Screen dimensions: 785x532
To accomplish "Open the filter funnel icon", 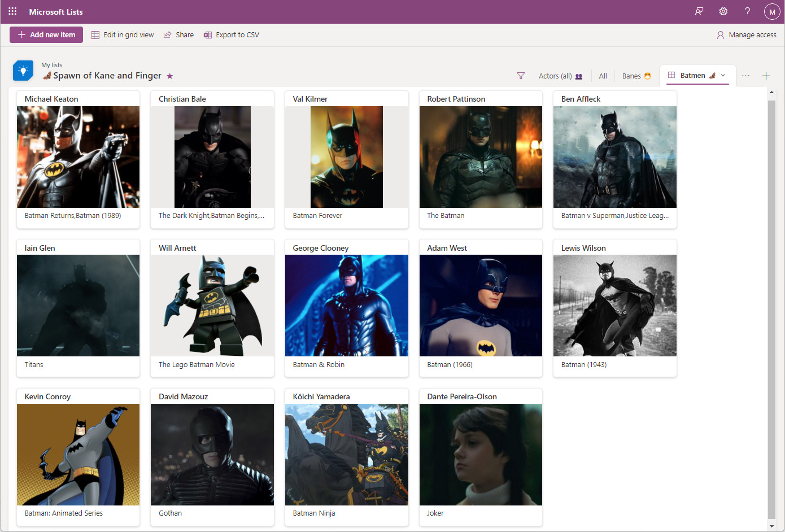I will 521,76.
